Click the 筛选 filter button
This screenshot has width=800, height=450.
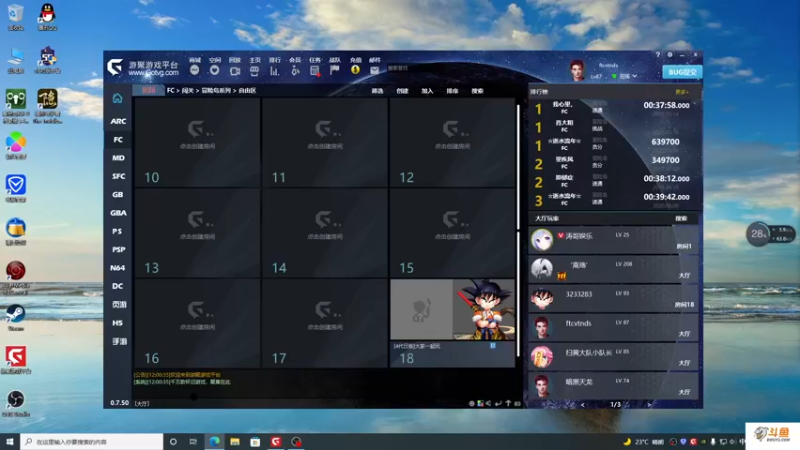[377, 91]
